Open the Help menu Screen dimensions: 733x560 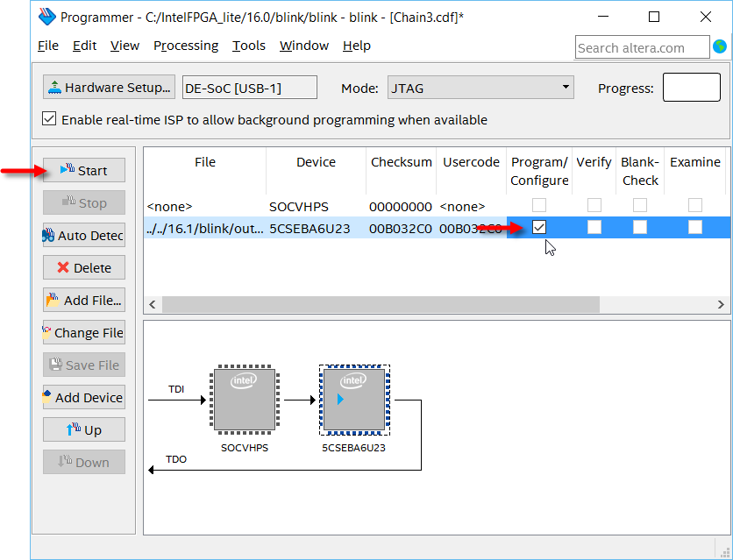click(357, 46)
